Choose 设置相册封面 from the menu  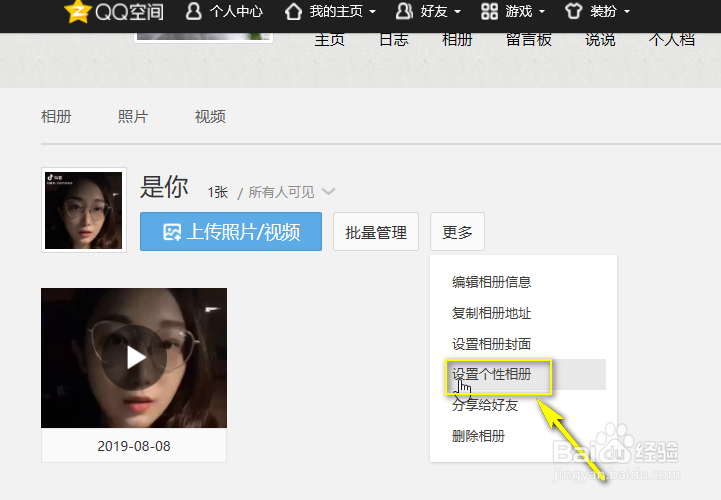[x=492, y=344]
